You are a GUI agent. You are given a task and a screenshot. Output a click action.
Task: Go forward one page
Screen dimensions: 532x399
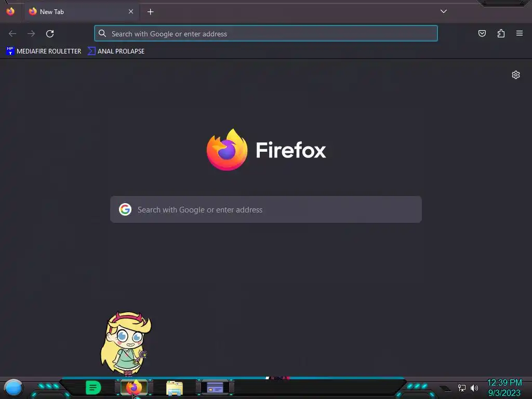[31, 34]
